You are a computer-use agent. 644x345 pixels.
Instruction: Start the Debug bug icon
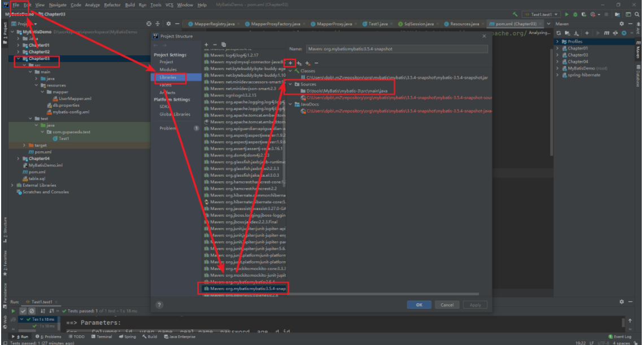(576, 14)
